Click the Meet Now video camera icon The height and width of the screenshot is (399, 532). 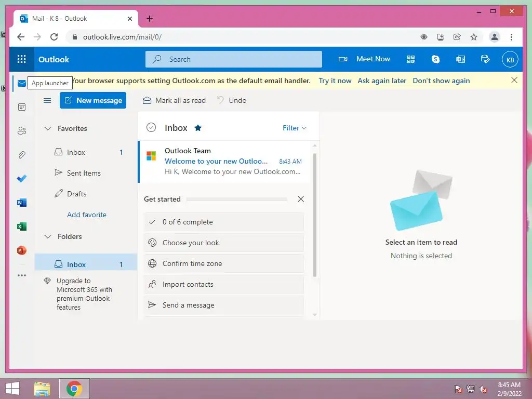coord(343,59)
